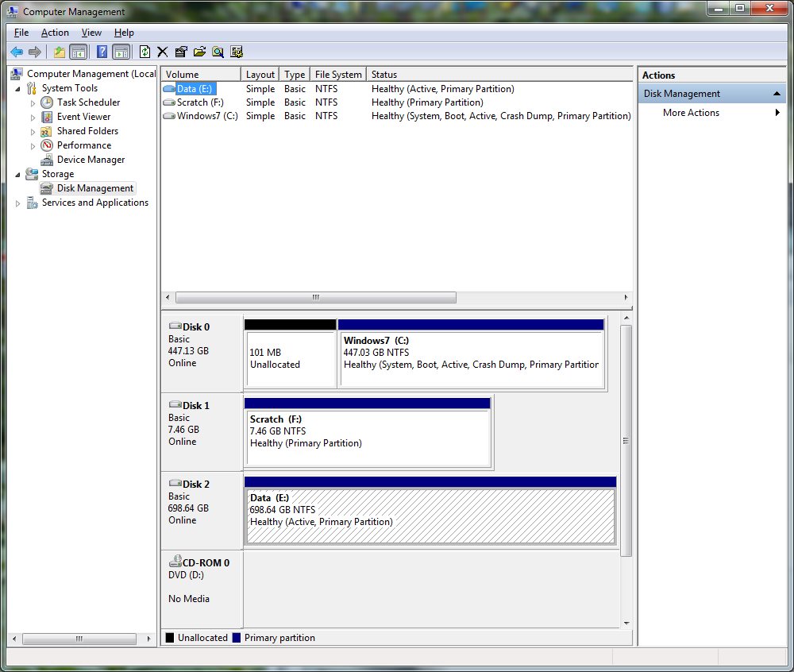Image resolution: width=794 pixels, height=672 pixels.
Task: Select the Event Viewer icon in tree
Action: tap(47, 117)
